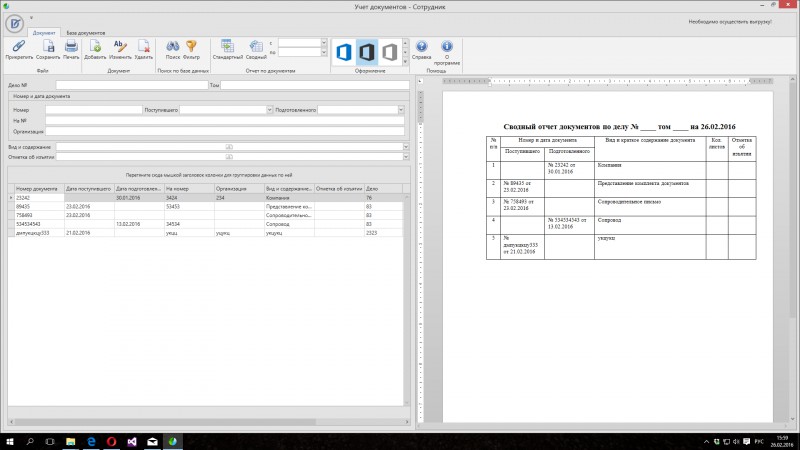Select the blue Office theme
The width and height of the screenshot is (800, 450).
[x=343, y=52]
